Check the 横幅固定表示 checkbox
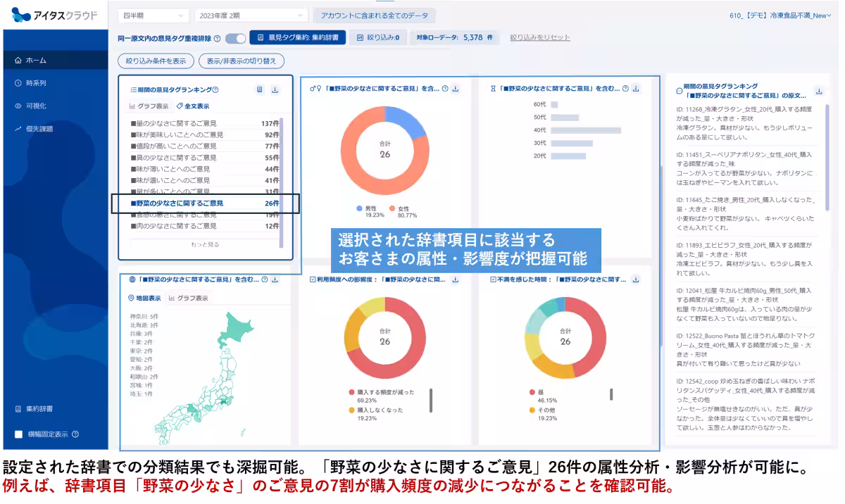Screen dimensions: 845x504 coord(19,434)
